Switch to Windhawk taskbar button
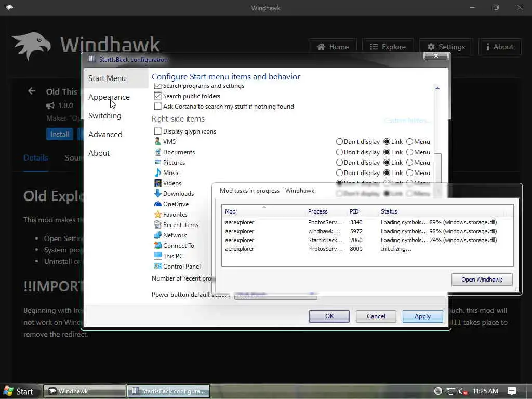 85,391
